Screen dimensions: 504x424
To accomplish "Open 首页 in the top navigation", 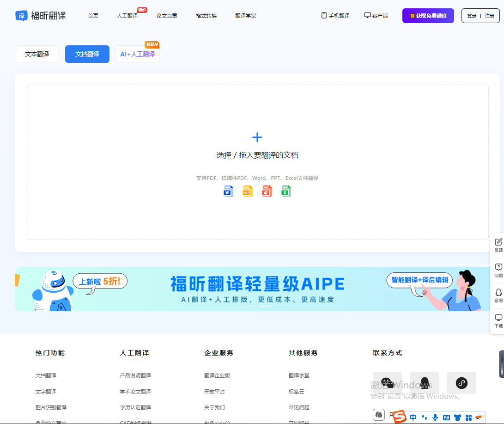I will [x=93, y=16].
